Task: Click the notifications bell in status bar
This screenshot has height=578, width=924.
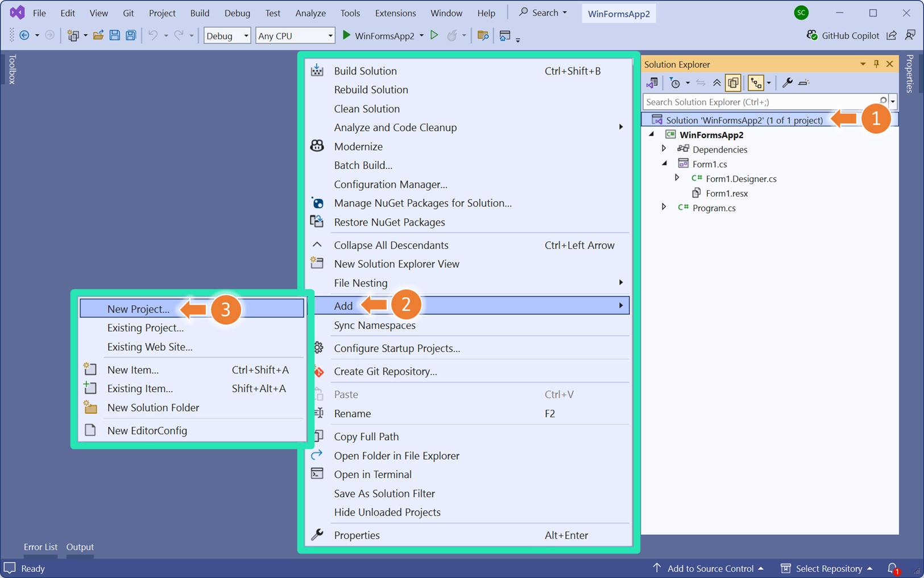Action: click(x=893, y=568)
